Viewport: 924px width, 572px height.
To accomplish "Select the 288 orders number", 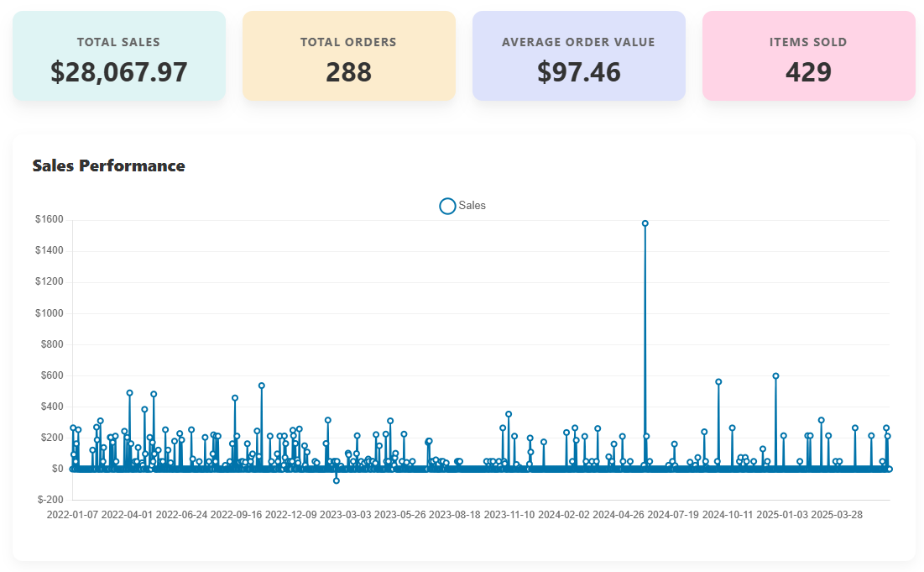I will tap(348, 72).
